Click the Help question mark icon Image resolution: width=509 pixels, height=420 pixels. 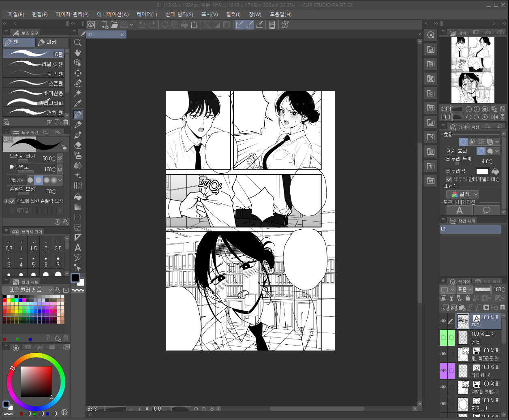pyautogui.click(x=285, y=25)
